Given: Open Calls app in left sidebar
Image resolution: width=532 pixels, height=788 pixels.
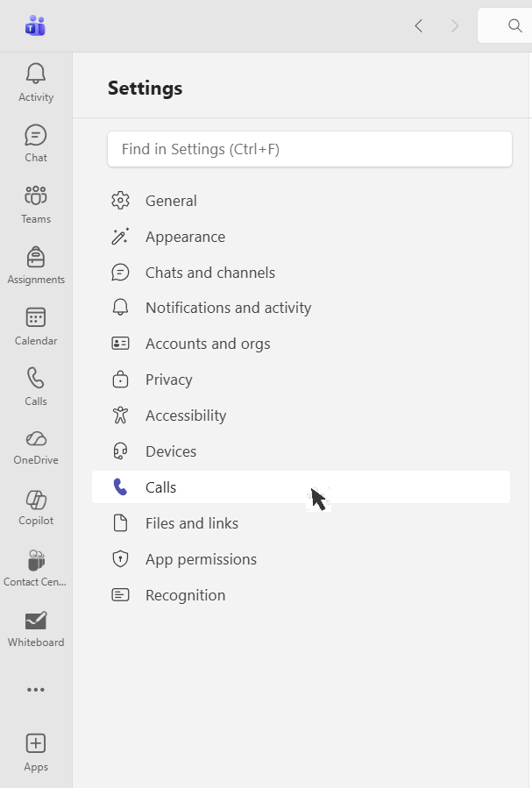Looking at the screenshot, I should pos(36,387).
